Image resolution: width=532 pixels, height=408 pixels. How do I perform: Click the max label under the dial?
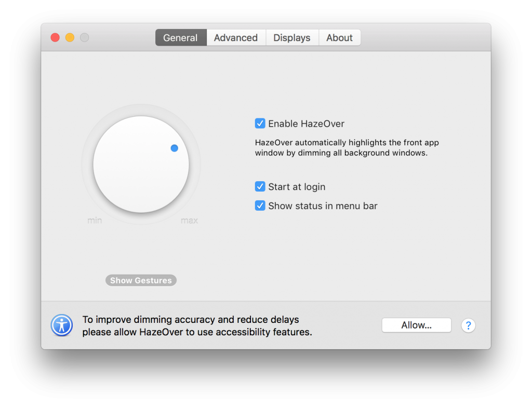point(189,221)
